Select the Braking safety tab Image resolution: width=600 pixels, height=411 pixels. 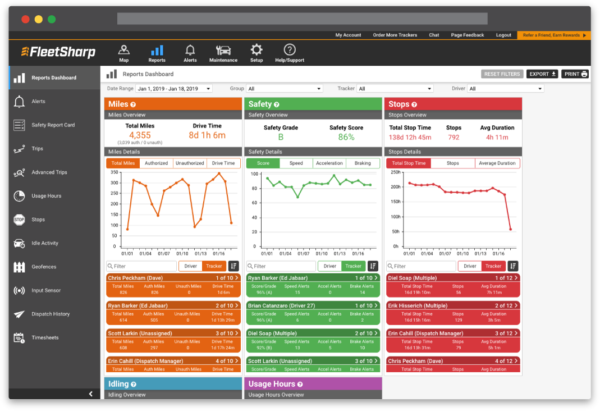click(x=363, y=163)
